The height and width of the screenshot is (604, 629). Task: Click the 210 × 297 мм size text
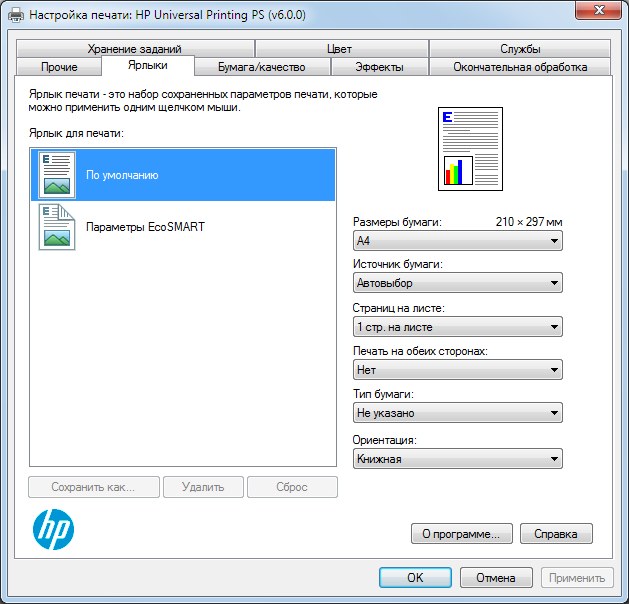[529, 222]
